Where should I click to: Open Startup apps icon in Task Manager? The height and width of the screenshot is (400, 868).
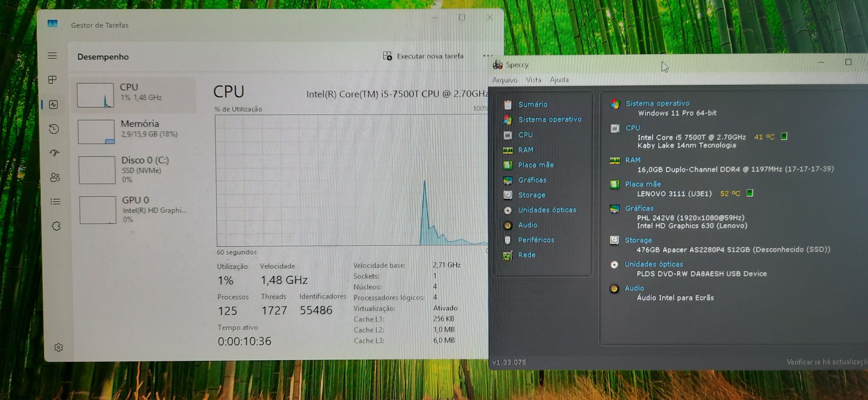[x=54, y=153]
